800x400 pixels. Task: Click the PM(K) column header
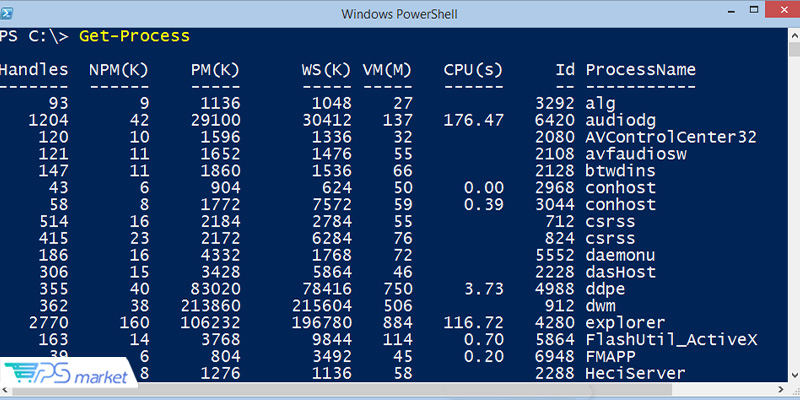point(215,70)
